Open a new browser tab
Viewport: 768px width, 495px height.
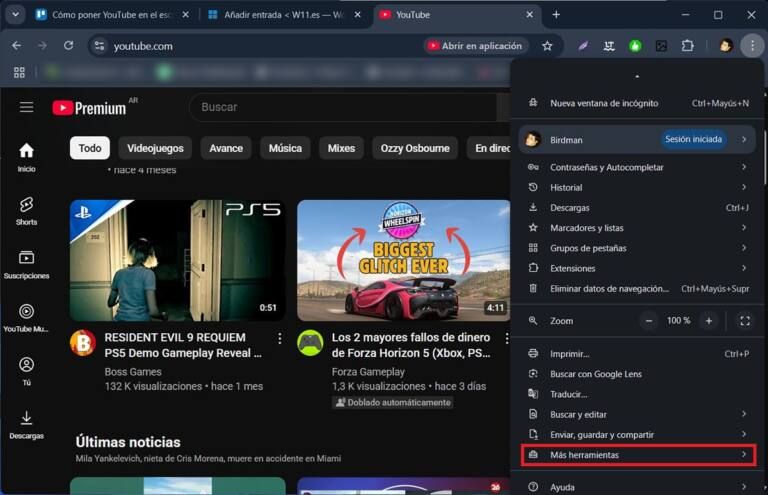coord(556,15)
